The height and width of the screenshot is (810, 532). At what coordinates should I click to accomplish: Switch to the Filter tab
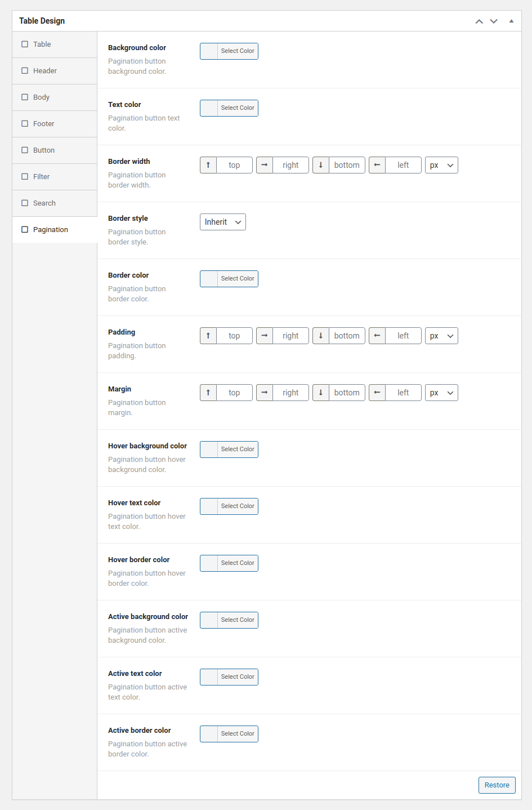[x=42, y=177]
